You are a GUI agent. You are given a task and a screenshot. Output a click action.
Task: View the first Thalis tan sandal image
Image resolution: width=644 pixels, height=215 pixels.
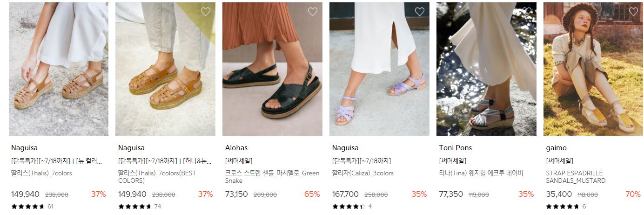[x=59, y=69]
